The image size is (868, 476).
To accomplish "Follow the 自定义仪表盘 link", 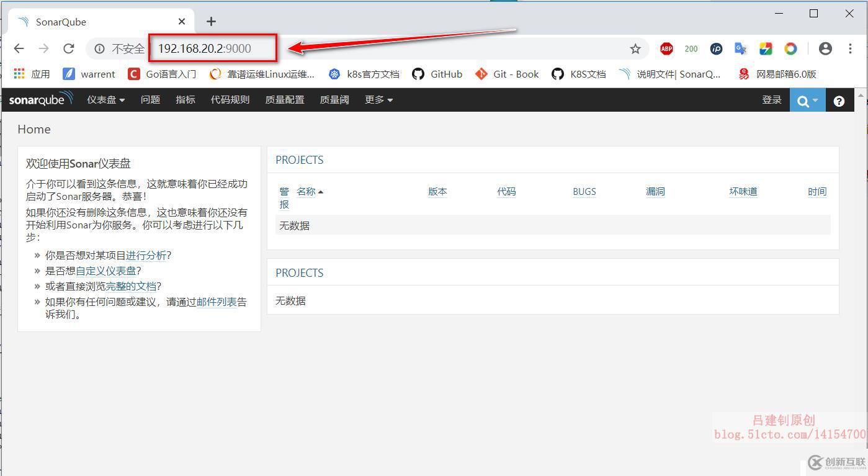I will click(x=106, y=271).
